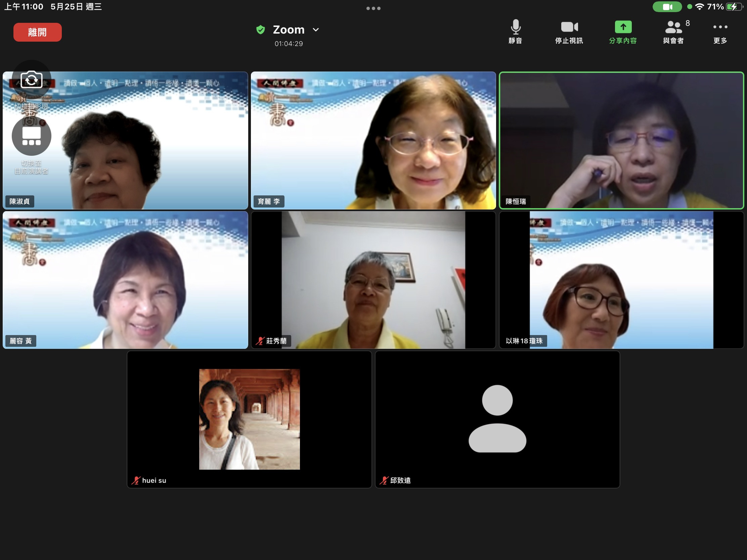Switch to active speaker view icon
This screenshot has width=747, height=560.
tap(32, 136)
